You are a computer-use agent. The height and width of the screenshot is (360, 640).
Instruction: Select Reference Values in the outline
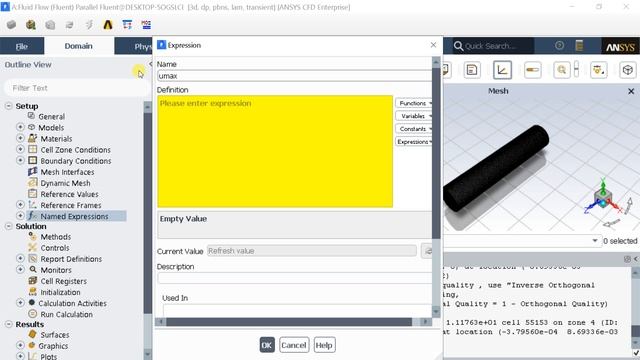click(69, 194)
